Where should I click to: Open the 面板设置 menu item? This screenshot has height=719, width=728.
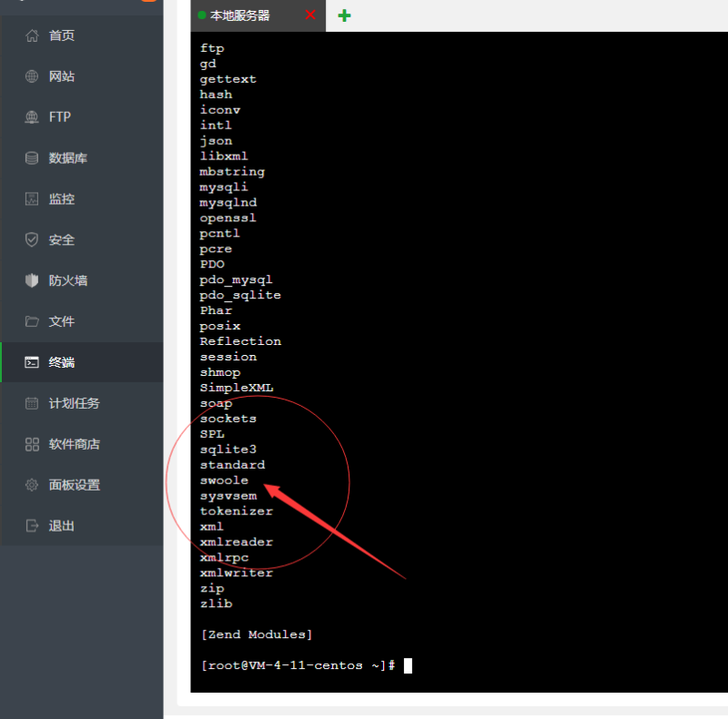click(82, 485)
